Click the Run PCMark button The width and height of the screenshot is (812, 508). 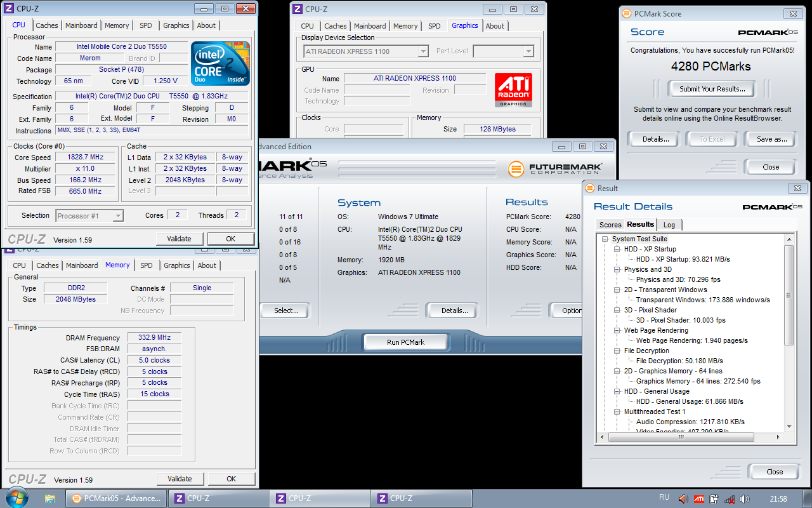(x=405, y=342)
